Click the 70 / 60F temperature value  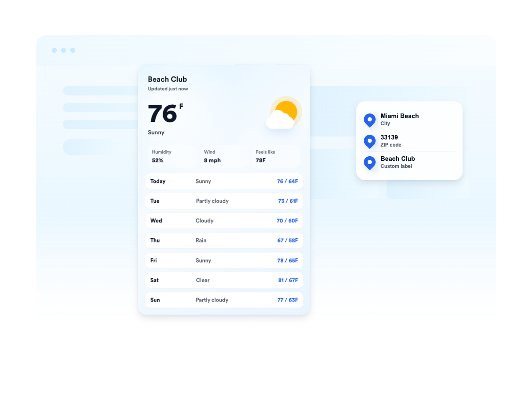[287, 221]
